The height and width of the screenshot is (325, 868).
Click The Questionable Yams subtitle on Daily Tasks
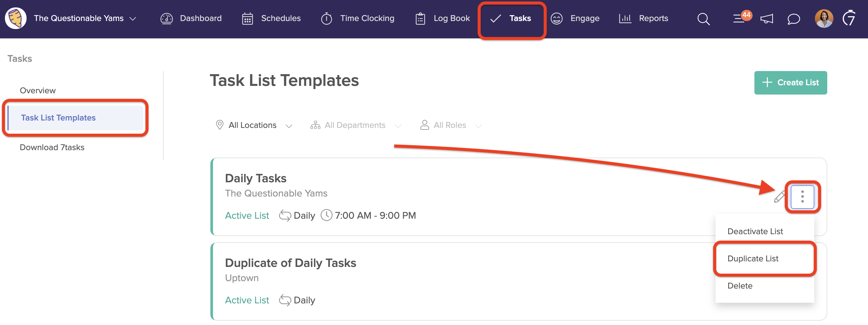[x=276, y=193]
